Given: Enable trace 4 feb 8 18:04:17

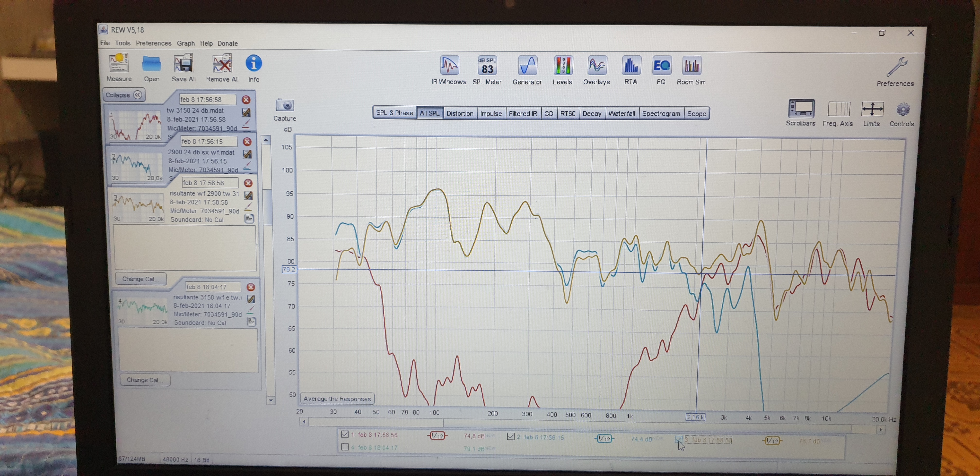Looking at the screenshot, I should tap(345, 447).
